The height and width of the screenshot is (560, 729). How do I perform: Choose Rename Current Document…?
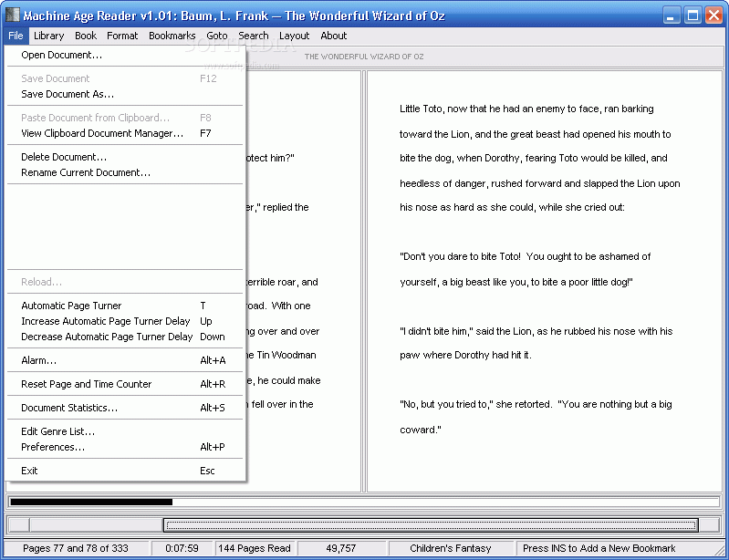(125, 172)
